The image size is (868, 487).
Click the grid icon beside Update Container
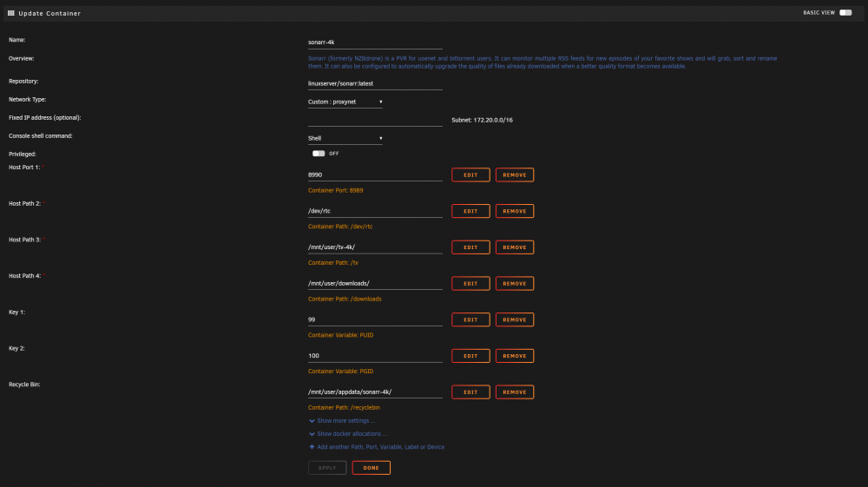[11, 13]
